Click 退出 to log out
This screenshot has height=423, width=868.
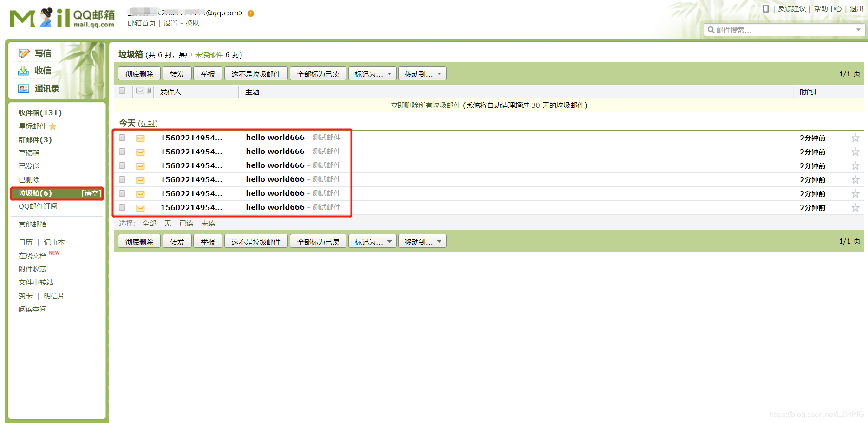[x=856, y=9]
